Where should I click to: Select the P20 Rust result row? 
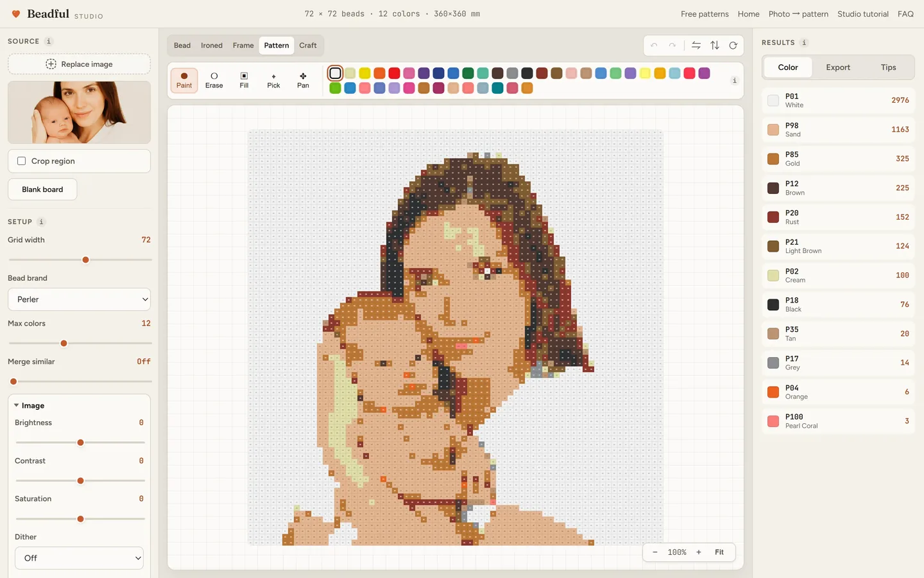[838, 217]
